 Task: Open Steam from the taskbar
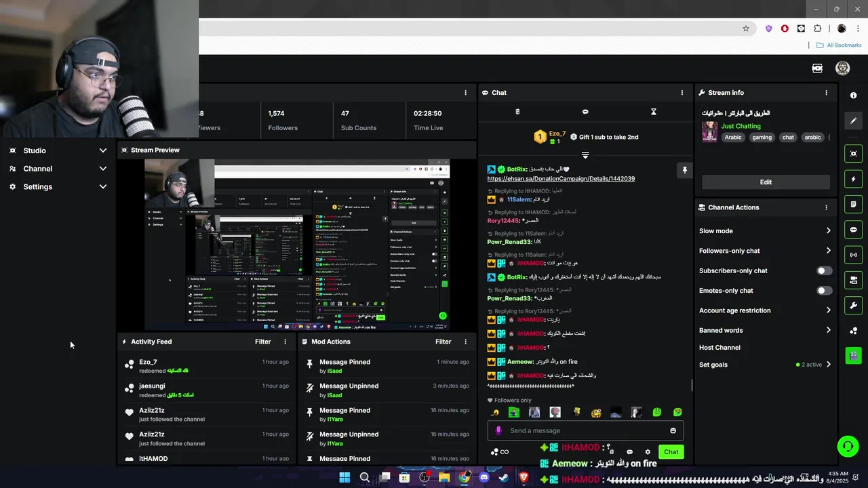click(504, 478)
